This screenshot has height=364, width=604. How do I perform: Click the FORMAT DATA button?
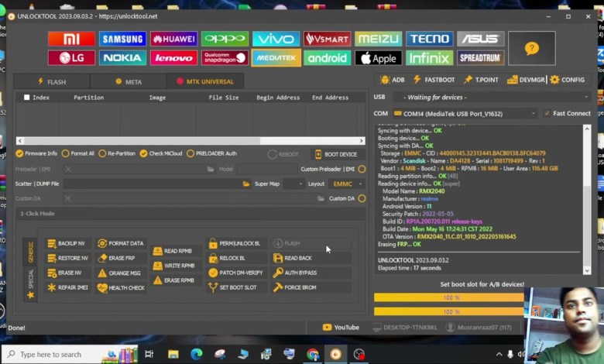click(x=121, y=243)
